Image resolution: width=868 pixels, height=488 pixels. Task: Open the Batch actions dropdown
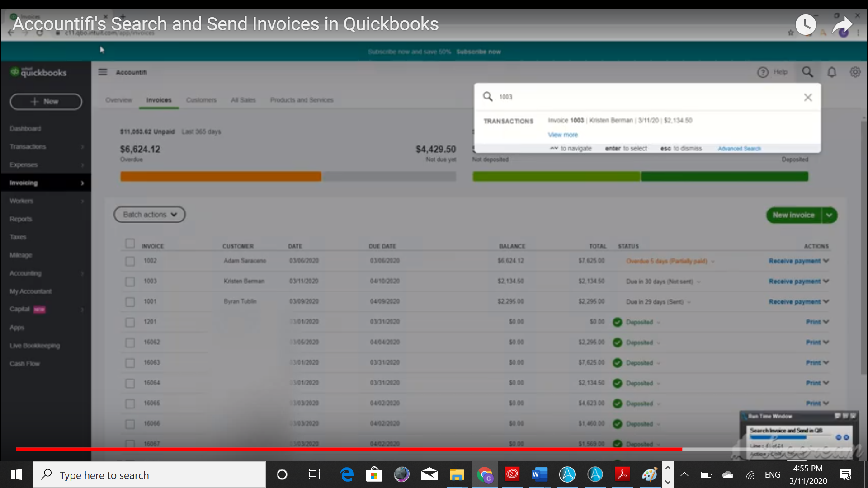pos(150,215)
